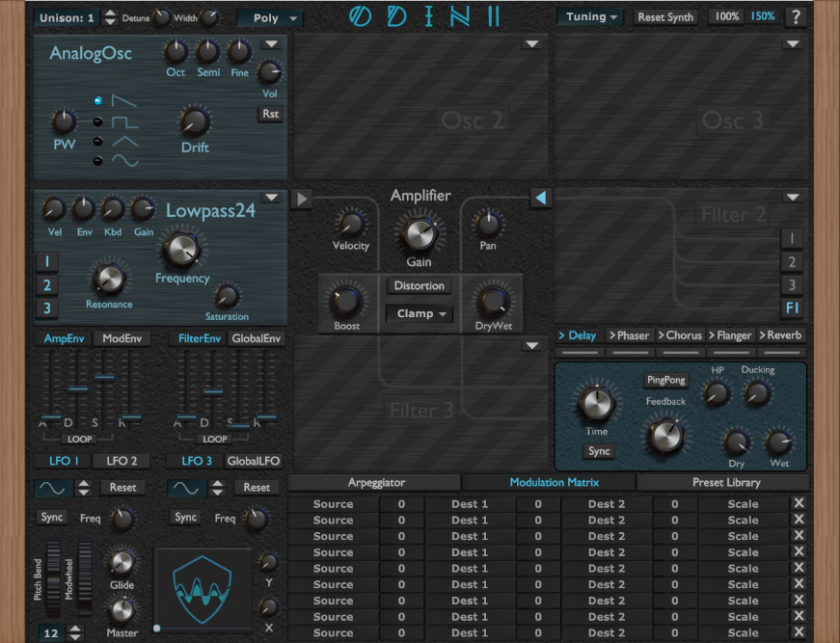
Task: Toggle oscillator 1 input on Lowpass24 filter
Action: 47,262
